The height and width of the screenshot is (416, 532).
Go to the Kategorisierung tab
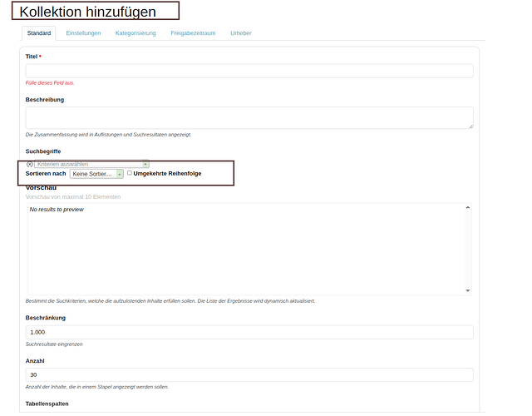[135, 33]
